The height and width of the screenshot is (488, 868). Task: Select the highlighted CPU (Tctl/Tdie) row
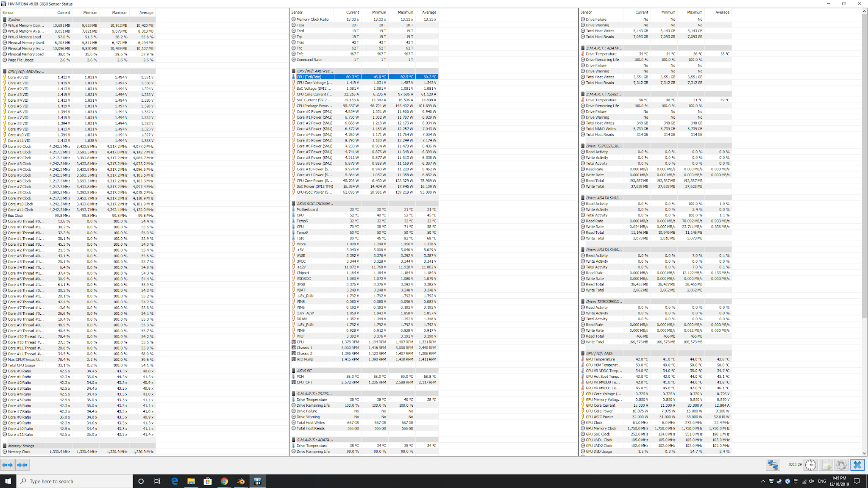[364, 77]
